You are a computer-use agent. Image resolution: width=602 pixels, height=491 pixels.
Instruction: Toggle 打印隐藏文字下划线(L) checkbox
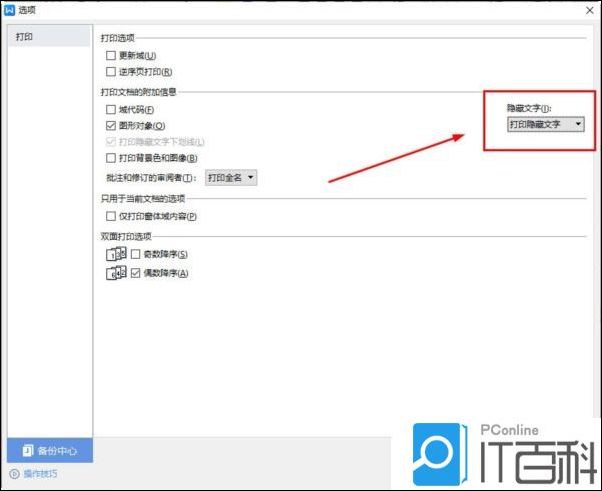[x=111, y=142]
